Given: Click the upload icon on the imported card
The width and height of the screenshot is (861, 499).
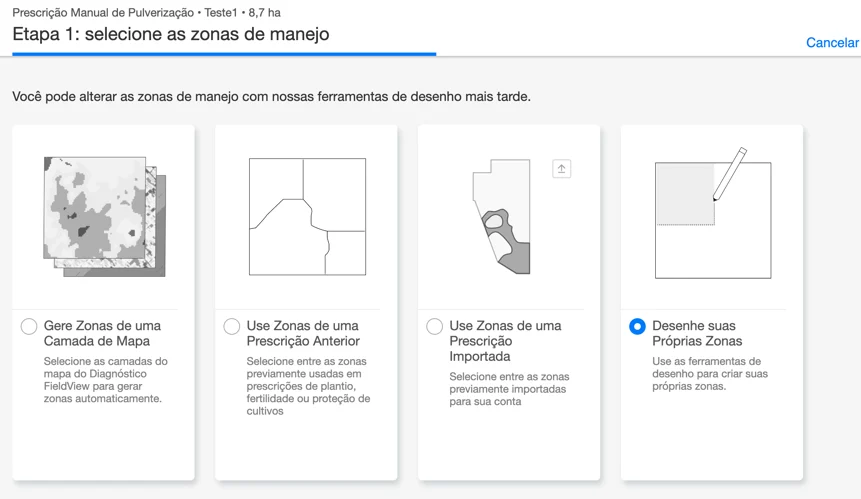Looking at the screenshot, I should 562,169.
